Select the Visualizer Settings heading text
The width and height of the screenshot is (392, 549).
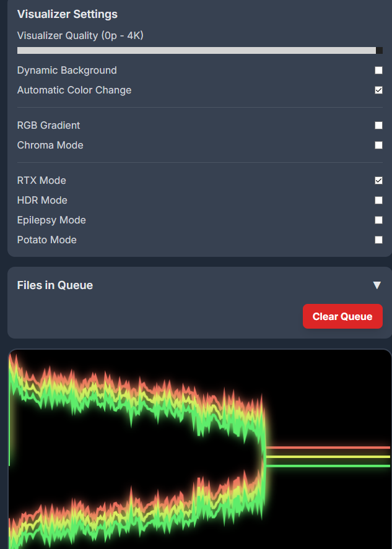[67, 14]
